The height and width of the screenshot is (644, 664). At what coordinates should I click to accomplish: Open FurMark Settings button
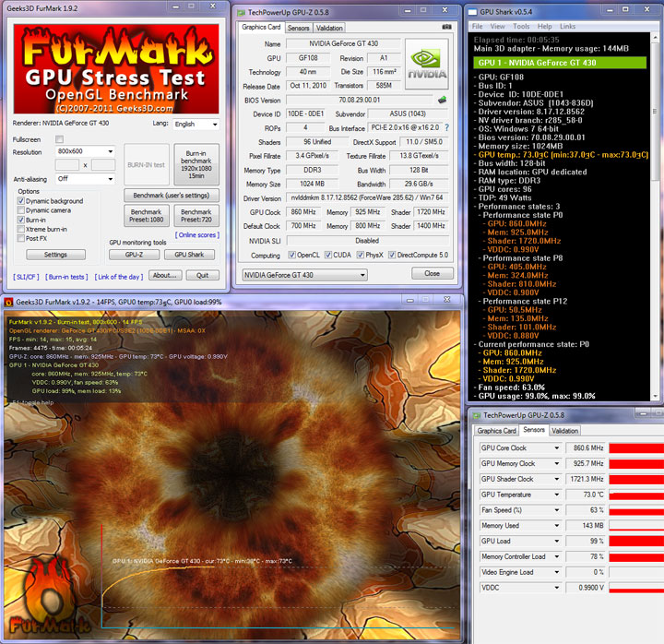pyautogui.click(x=55, y=255)
